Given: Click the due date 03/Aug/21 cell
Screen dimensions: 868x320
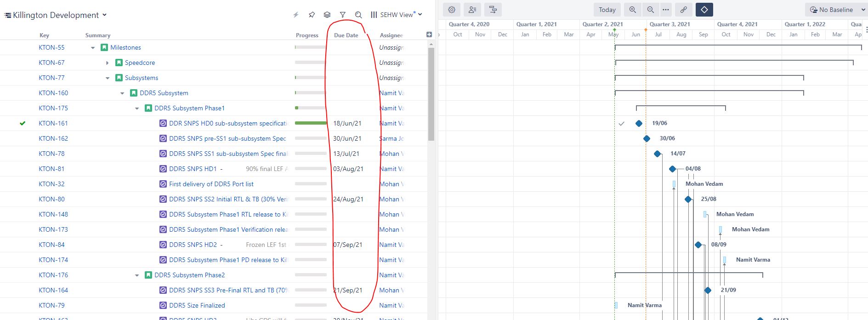Looking at the screenshot, I should [x=348, y=169].
